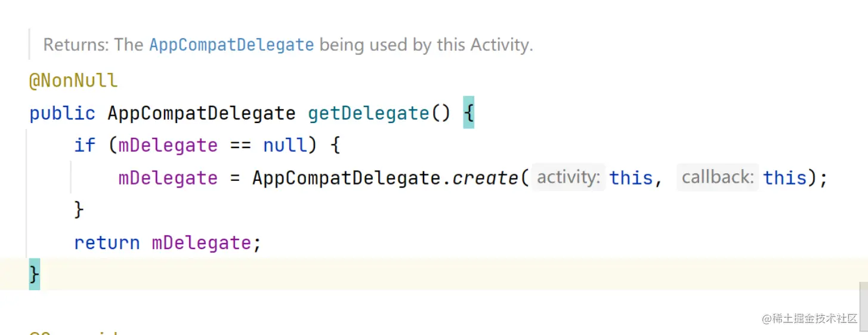Click the this argument after the callback: hint
Screen dimensions: 868x335
(x=784, y=178)
